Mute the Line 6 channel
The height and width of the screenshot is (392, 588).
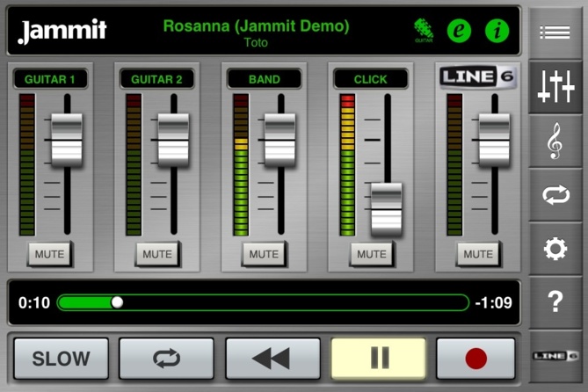pyautogui.click(x=478, y=254)
